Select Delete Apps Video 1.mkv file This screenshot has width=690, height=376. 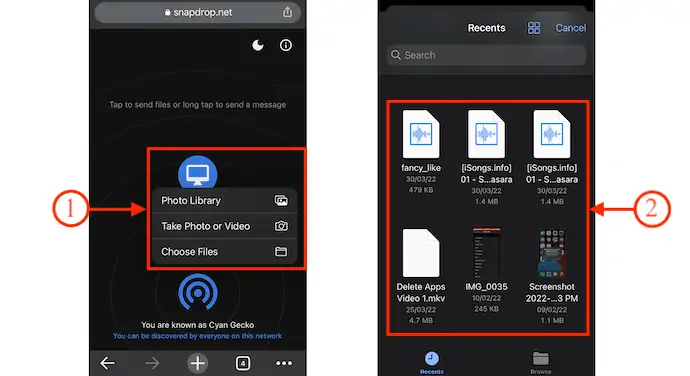pos(421,276)
